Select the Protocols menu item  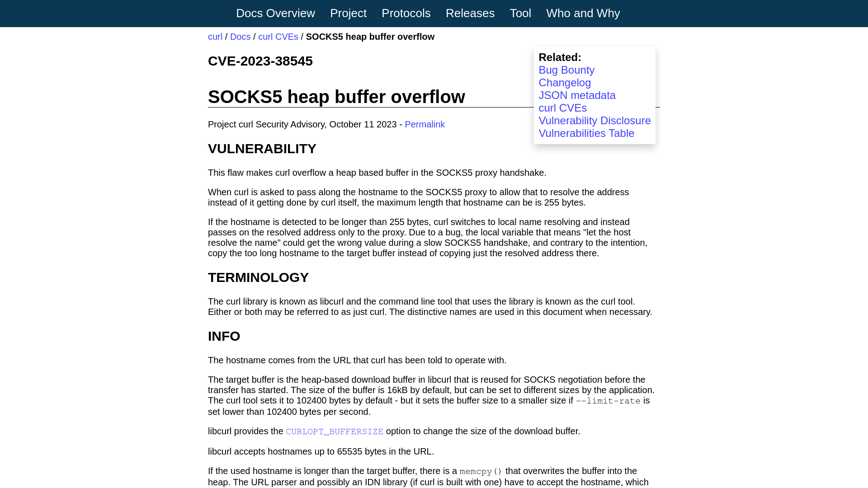coord(406,13)
